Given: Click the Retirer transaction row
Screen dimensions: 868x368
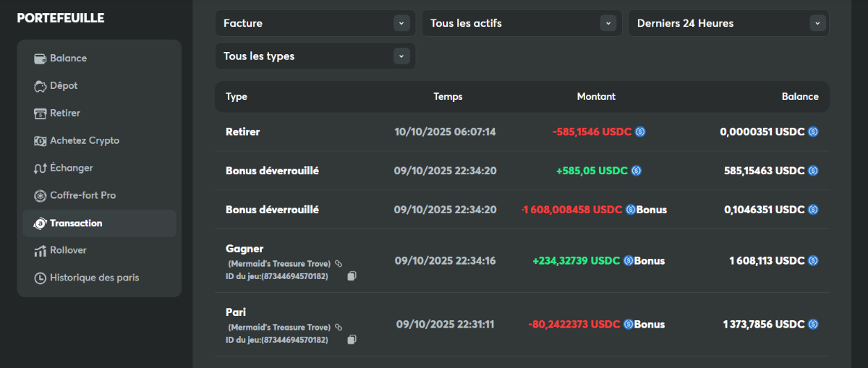Looking at the screenshot, I should pyautogui.click(x=522, y=132).
